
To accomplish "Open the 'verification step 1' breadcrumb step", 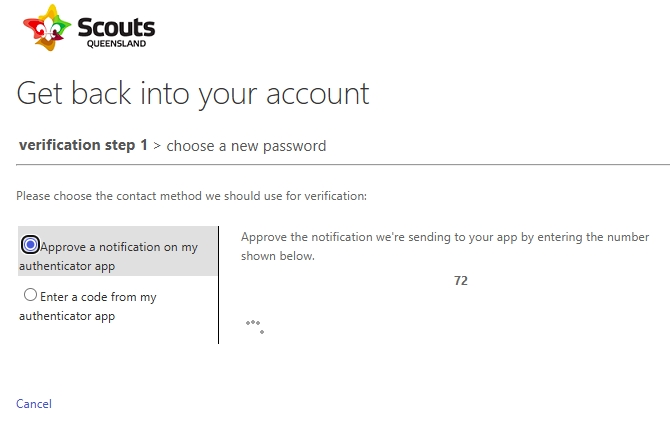I will [x=83, y=145].
